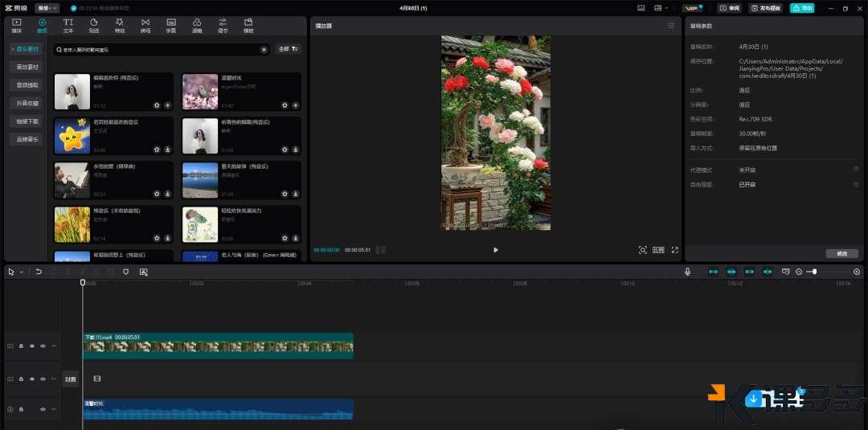Favorite the first track with woman thumbnail

[x=158, y=105]
